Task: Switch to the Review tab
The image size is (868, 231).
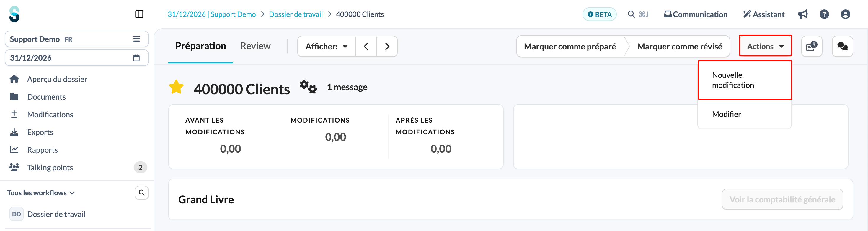Action: point(255,46)
